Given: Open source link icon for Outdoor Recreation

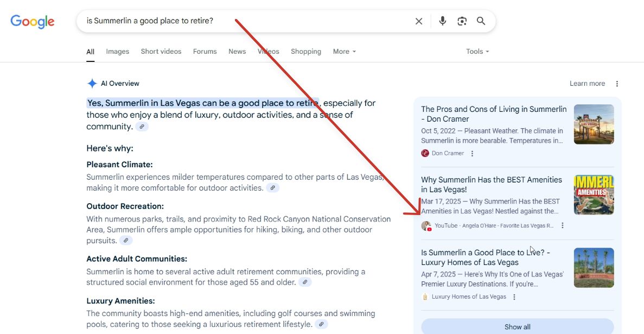Looking at the screenshot, I should 126,241.
